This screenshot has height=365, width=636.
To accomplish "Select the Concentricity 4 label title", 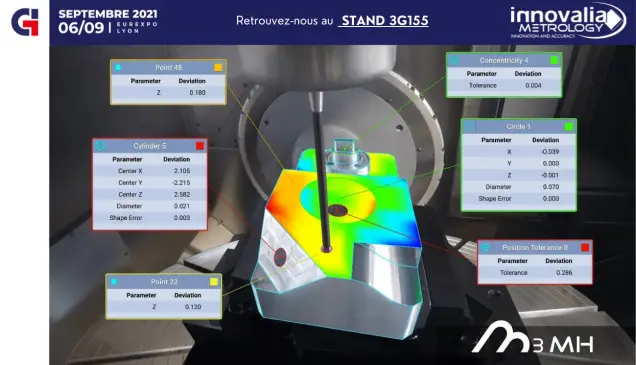I will pyautogui.click(x=504, y=60).
